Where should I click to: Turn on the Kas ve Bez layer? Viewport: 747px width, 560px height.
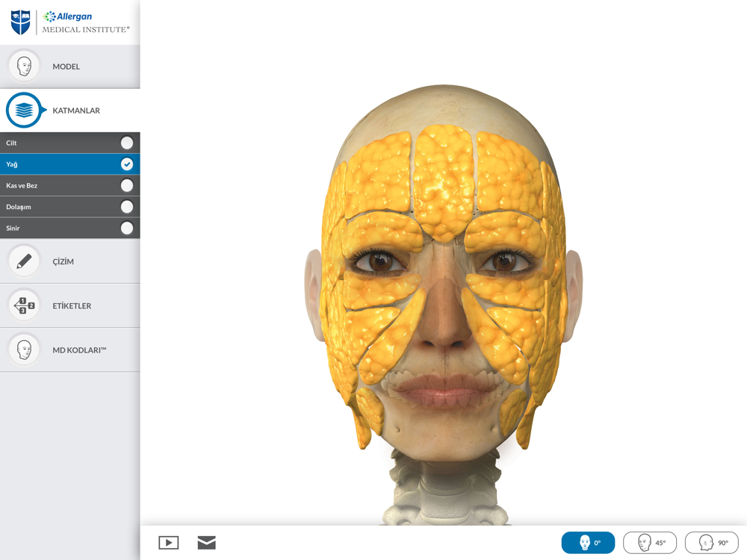click(127, 185)
